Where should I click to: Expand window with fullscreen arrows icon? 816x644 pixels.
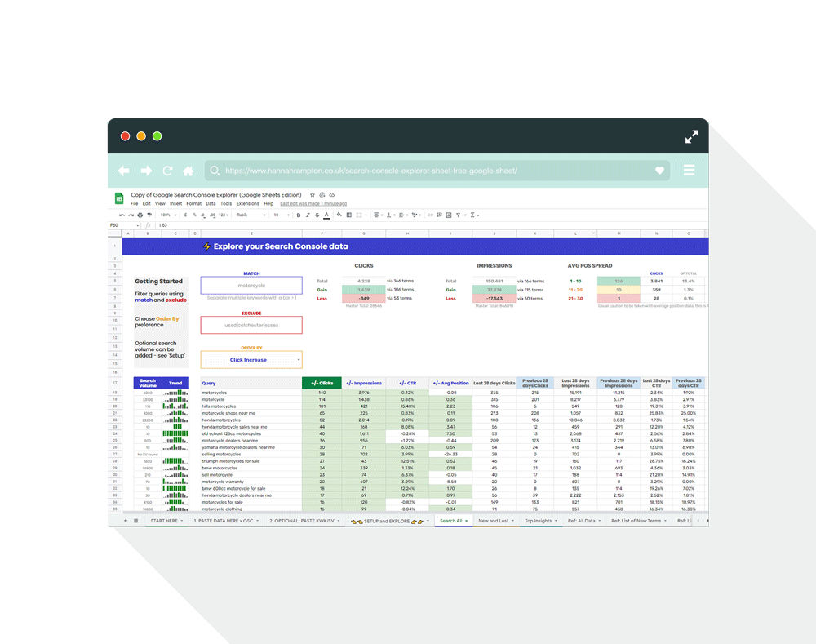(692, 137)
